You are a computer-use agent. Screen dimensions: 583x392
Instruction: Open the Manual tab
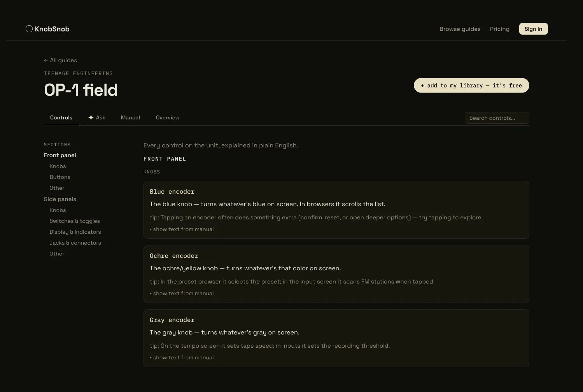pyautogui.click(x=130, y=117)
